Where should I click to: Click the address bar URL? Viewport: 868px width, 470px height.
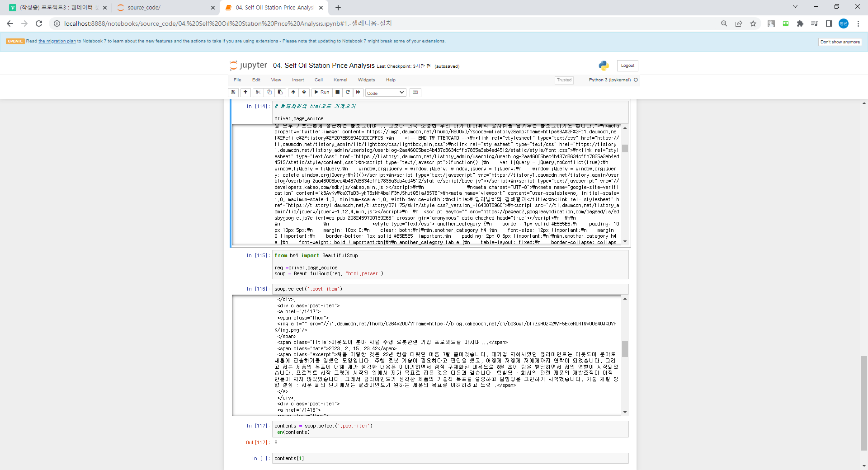[228, 23]
